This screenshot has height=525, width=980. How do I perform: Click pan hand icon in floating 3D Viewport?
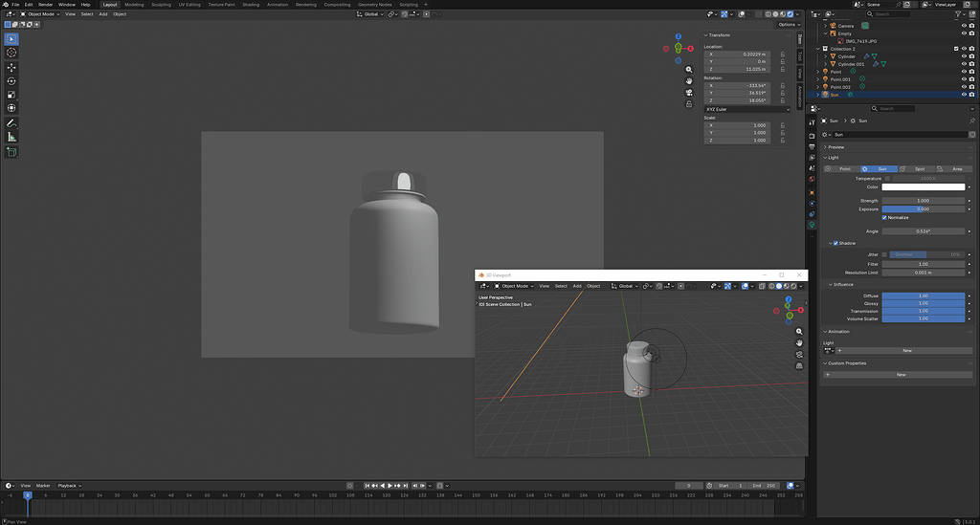(x=799, y=343)
